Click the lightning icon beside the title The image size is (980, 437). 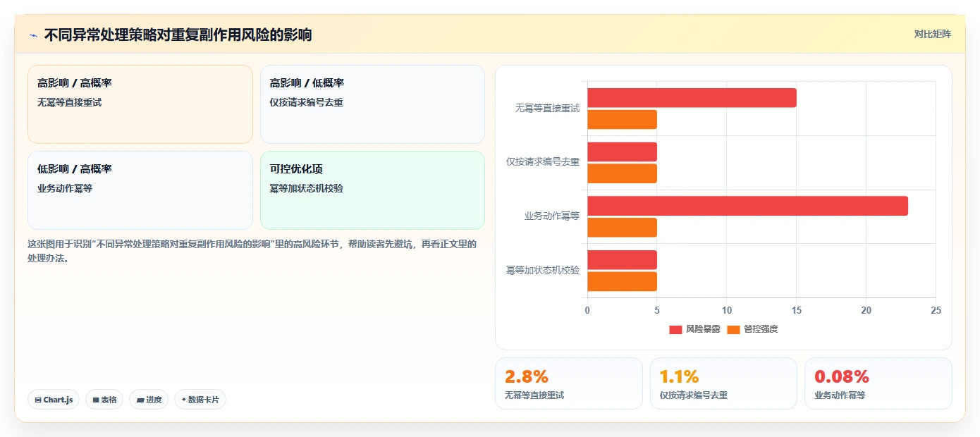[34, 35]
